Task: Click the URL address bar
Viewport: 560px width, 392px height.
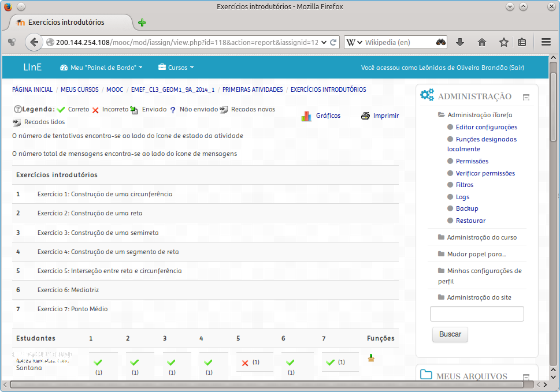Action: coord(187,43)
